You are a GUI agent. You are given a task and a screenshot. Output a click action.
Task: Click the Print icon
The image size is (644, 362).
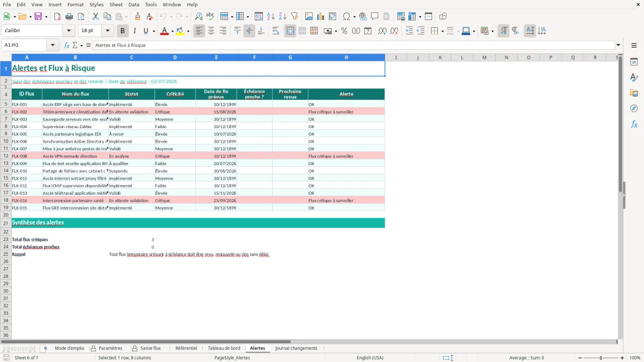pos(69,17)
